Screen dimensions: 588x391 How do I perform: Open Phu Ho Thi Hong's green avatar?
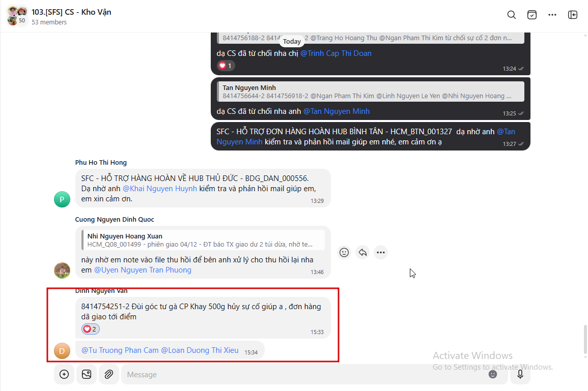coord(62,199)
